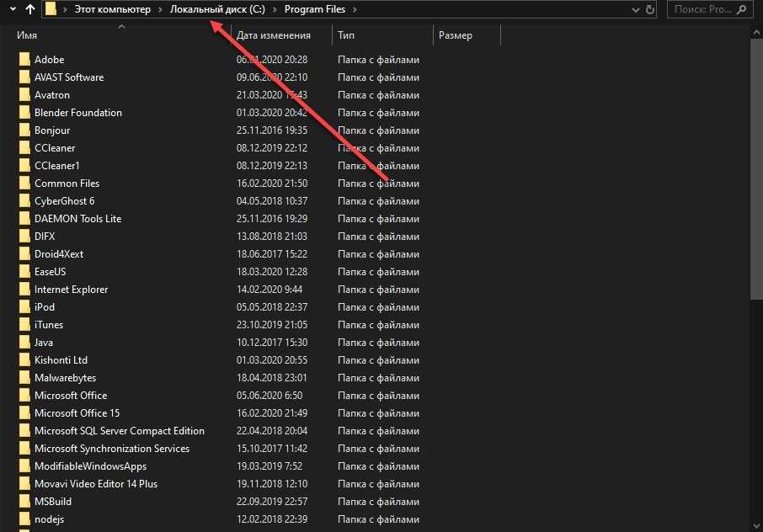Click the Тип column header

[x=346, y=35]
